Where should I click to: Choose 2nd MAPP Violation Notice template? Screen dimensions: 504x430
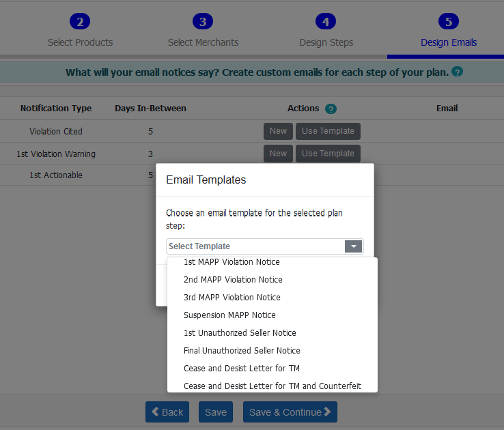click(233, 279)
